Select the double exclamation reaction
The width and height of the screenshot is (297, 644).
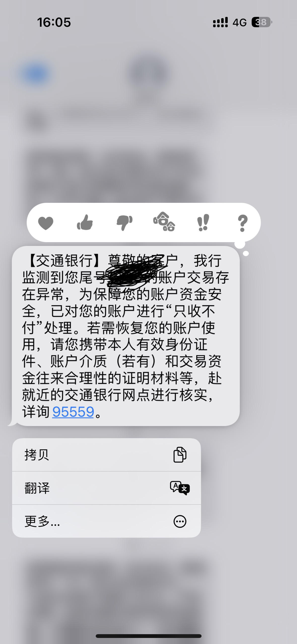click(x=203, y=222)
